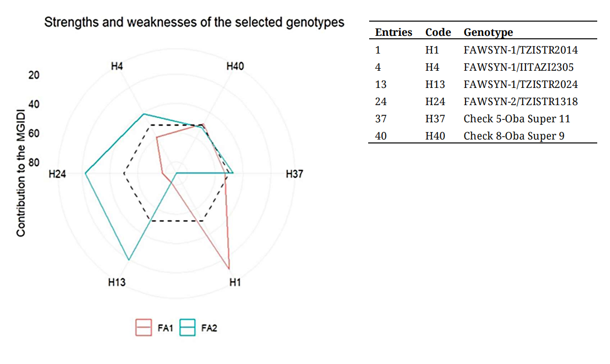Click the chart title about selected genotypes
Image resolution: width=610 pixels, height=364 pixels.
coord(194,23)
